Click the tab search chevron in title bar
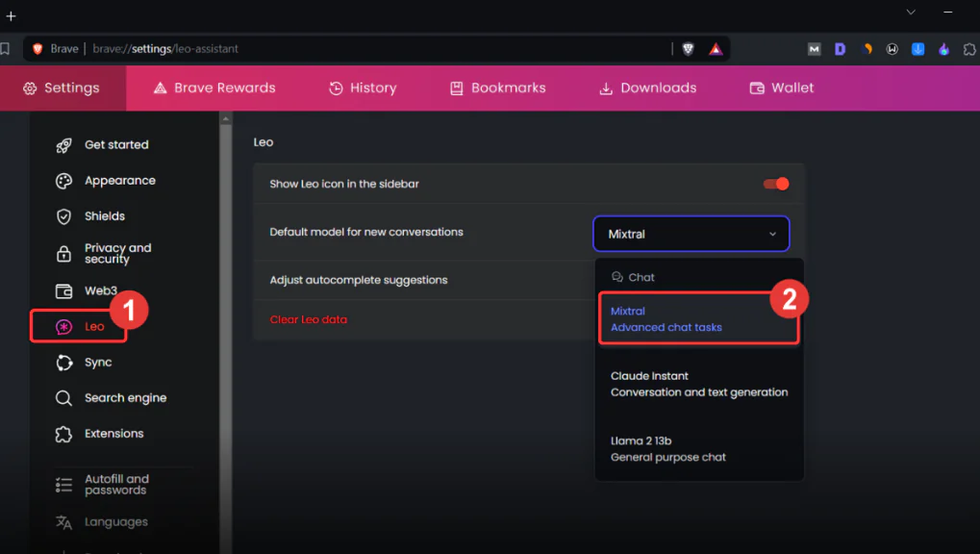Screen dimensions: 980x554 911,12
